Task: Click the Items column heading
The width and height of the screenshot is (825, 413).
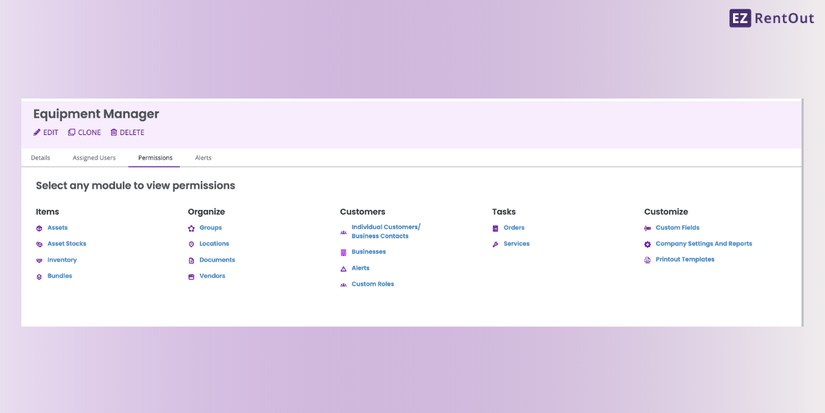Action: click(x=47, y=211)
